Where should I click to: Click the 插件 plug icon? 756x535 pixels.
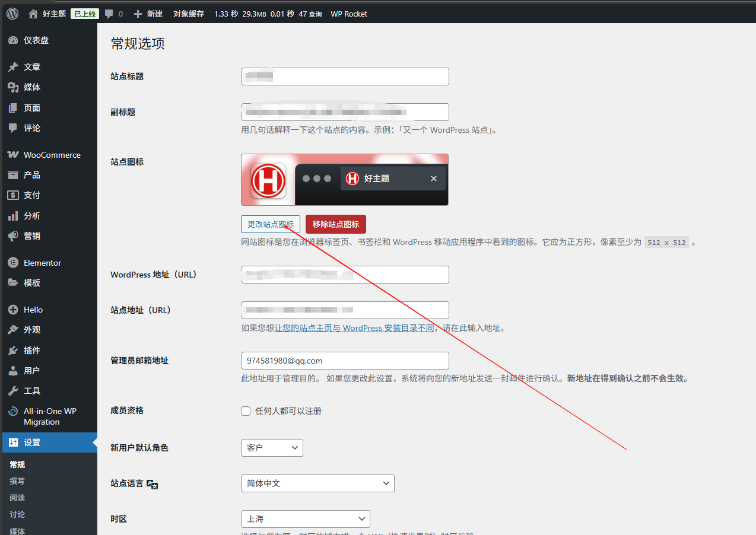click(13, 351)
